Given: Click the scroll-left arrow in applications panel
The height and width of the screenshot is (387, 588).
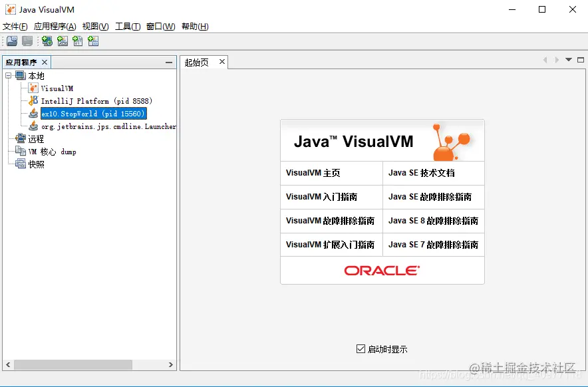Looking at the screenshot, I should [8, 364].
